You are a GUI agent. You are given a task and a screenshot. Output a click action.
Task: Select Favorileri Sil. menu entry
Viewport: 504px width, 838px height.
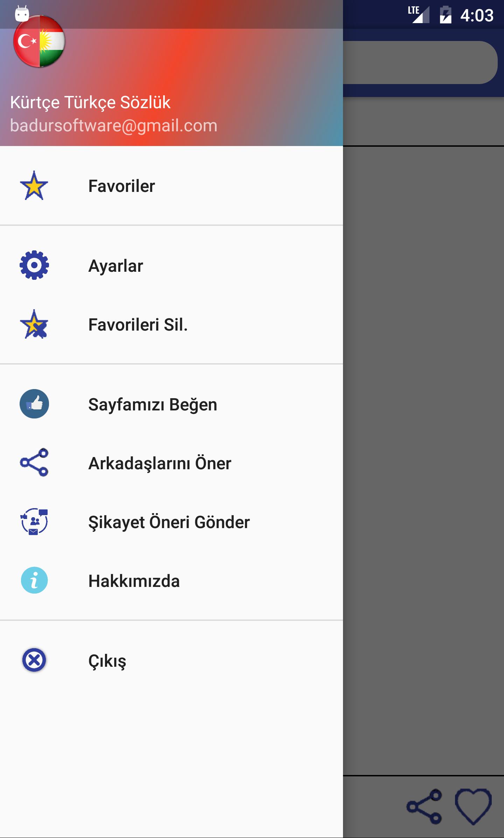pyautogui.click(x=171, y=324)
